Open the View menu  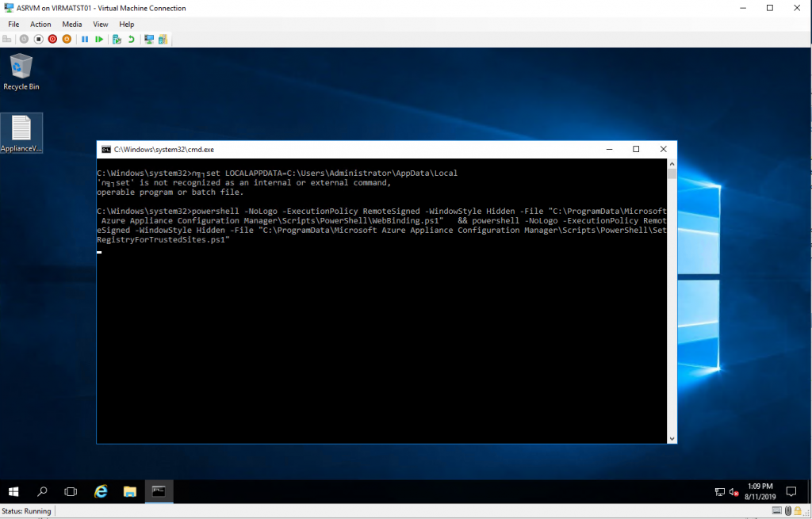[101, 25]
